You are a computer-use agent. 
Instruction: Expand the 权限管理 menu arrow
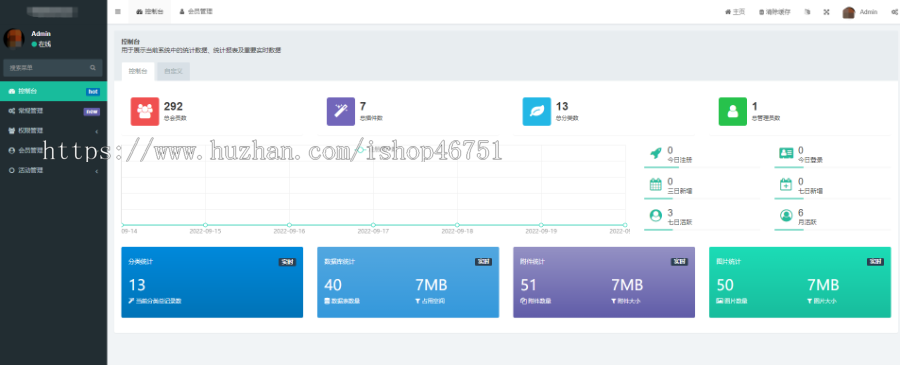96,131
